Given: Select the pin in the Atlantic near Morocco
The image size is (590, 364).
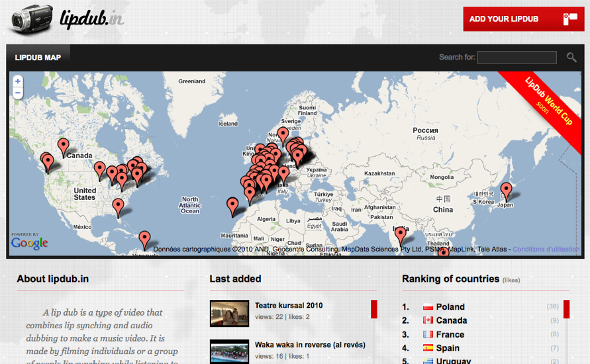Looking at the screenshot, I should 232,206.
